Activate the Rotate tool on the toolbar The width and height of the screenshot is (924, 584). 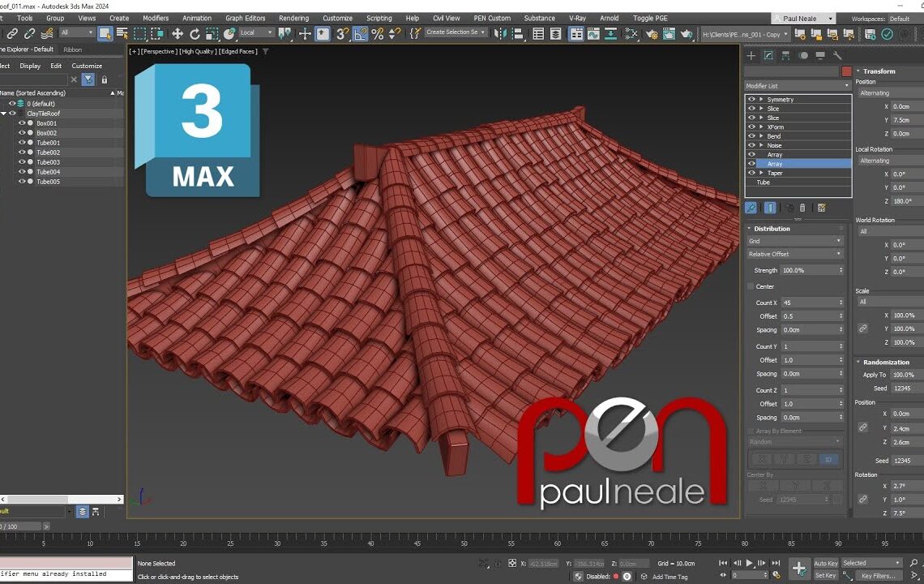195,34
